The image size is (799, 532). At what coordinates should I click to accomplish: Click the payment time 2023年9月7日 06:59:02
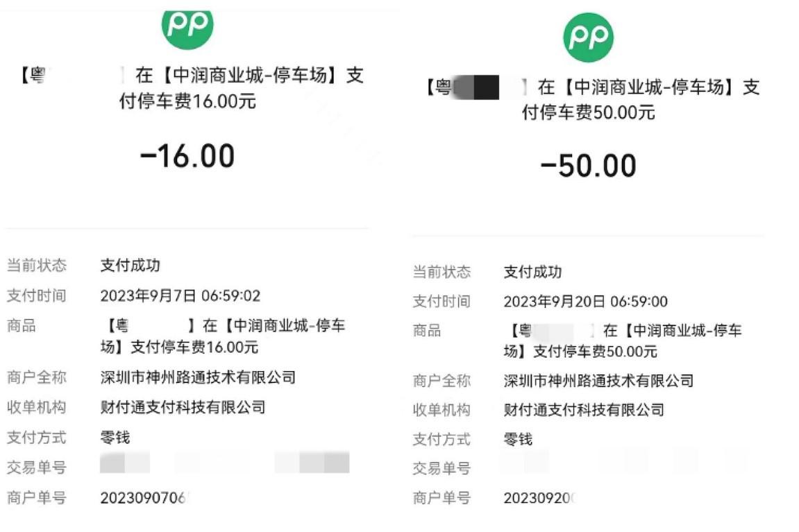[180, 296]
